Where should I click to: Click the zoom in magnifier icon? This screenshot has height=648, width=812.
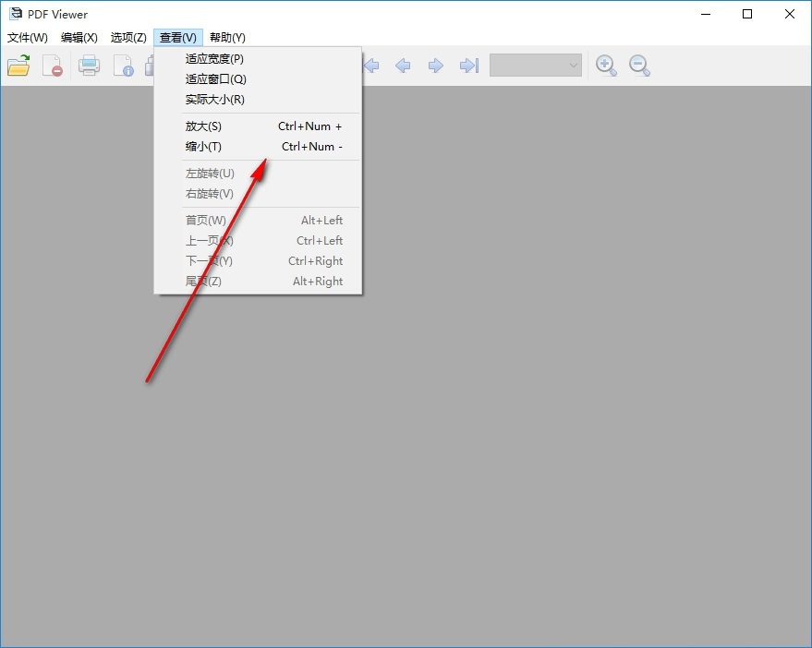606,66
